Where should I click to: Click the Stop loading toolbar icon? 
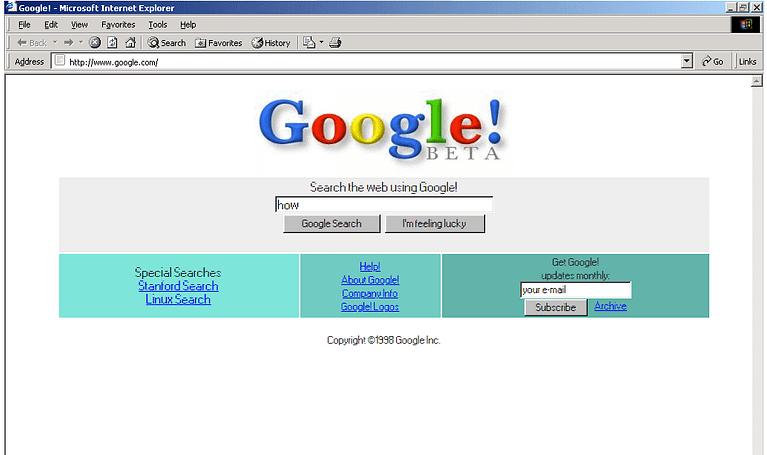(x=95, y=43)
